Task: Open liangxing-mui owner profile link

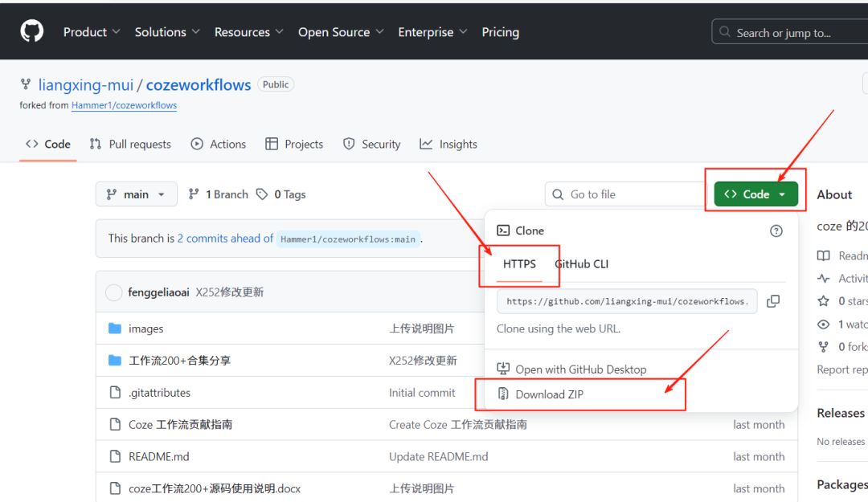Action: point(86,84)
